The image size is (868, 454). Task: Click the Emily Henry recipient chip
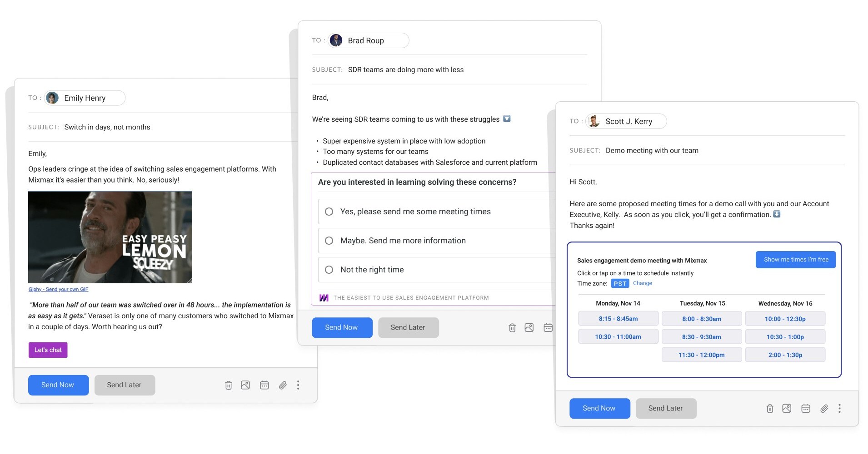[85, 98]
